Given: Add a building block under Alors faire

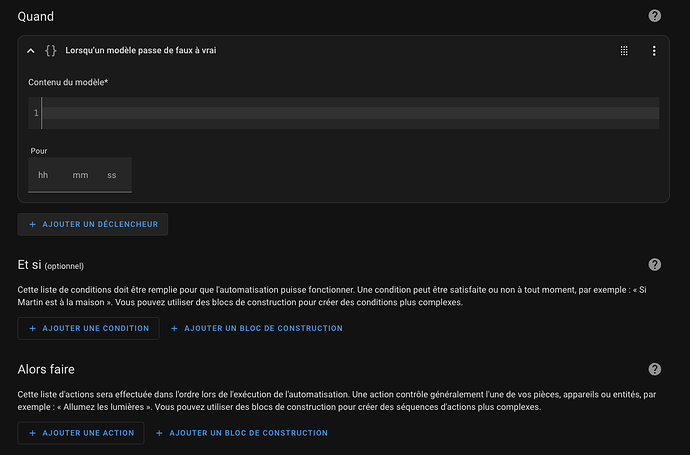Looking at the screenshot, I should 242,433.
